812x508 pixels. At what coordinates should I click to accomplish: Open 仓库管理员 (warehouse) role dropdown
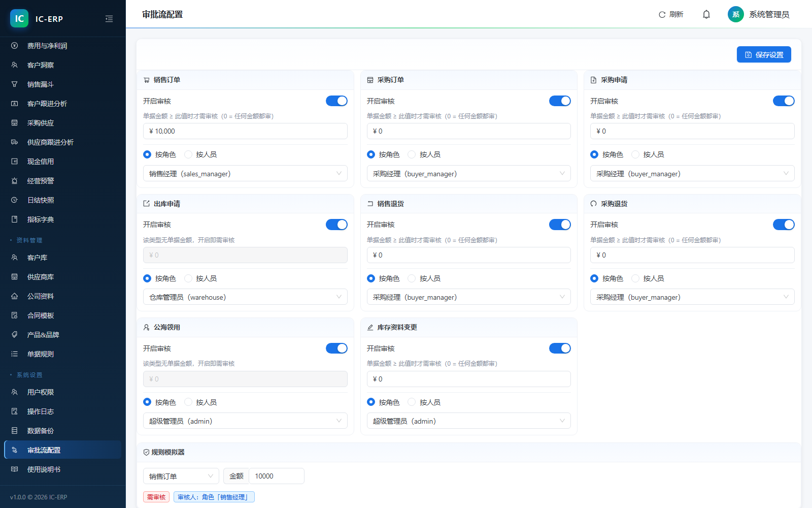pos(245,297)
